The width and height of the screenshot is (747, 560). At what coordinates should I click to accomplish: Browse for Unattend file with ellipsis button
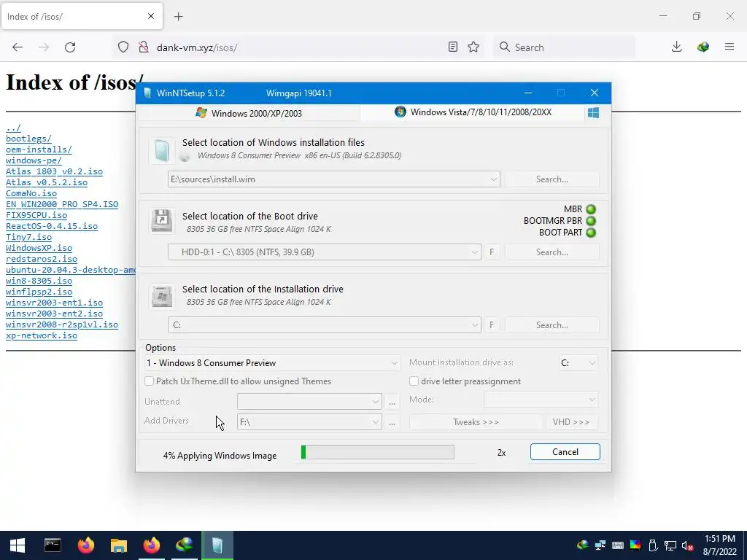(392, 402)
